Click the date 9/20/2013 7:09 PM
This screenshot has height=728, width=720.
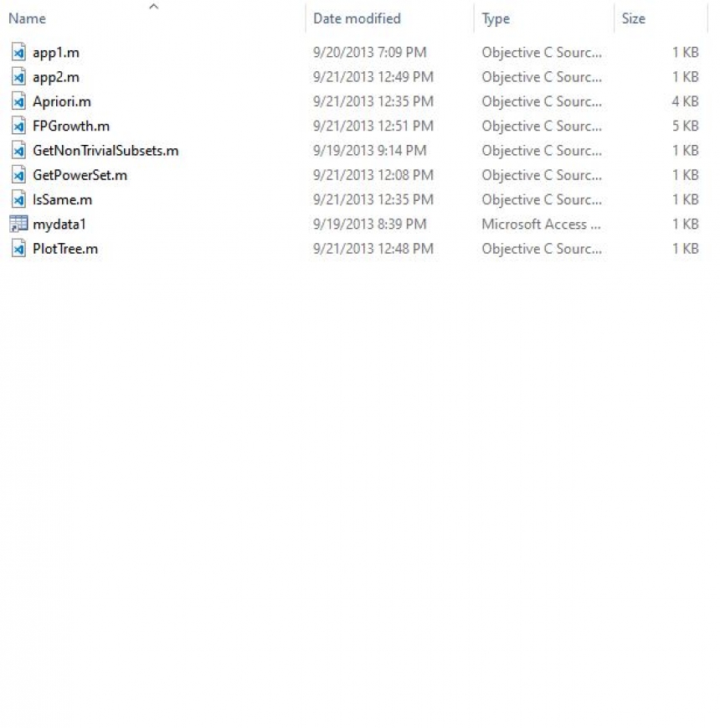pos(370,52)
